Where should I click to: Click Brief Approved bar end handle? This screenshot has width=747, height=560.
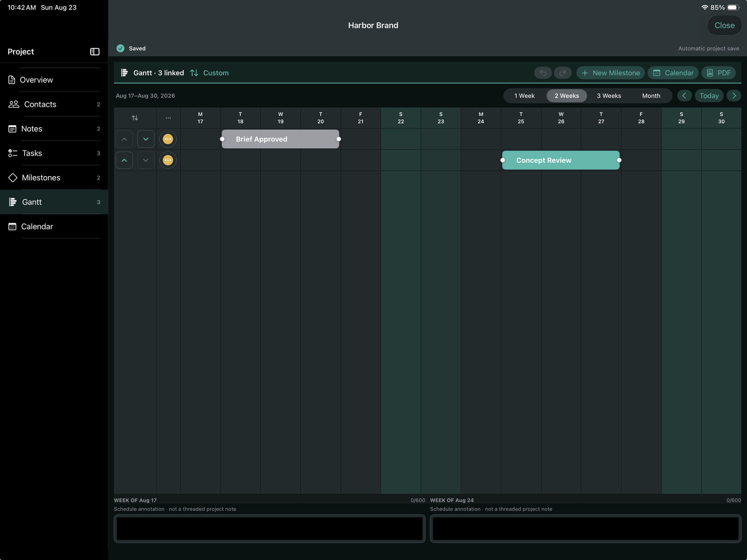pyautogui.click(x=339, y=139)
